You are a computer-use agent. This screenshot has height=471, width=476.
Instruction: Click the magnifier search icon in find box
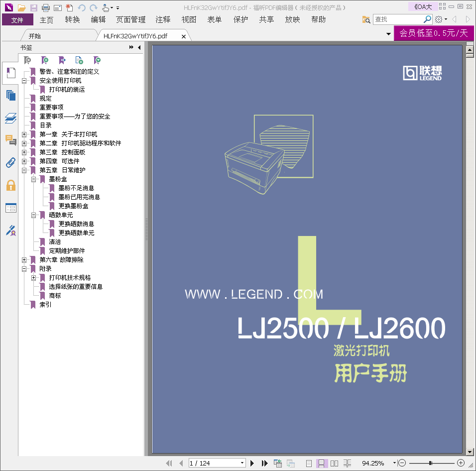[427, 19]
